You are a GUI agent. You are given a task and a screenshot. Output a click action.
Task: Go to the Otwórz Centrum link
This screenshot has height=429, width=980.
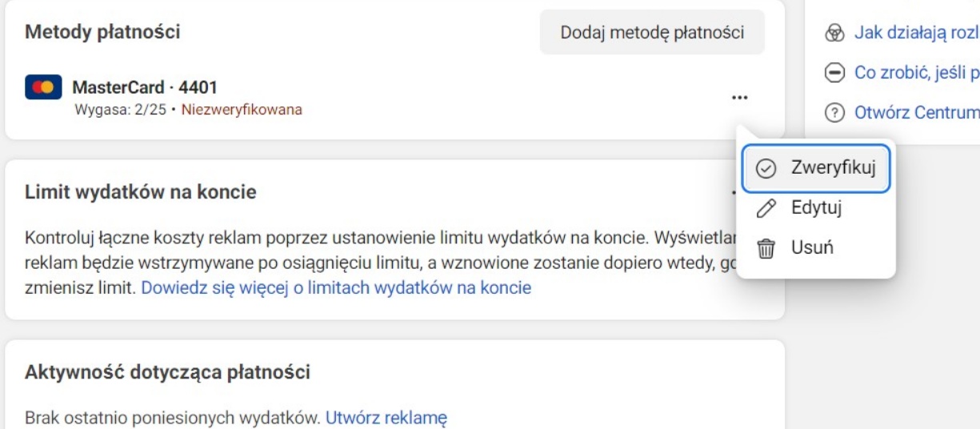tap(916, 113)
